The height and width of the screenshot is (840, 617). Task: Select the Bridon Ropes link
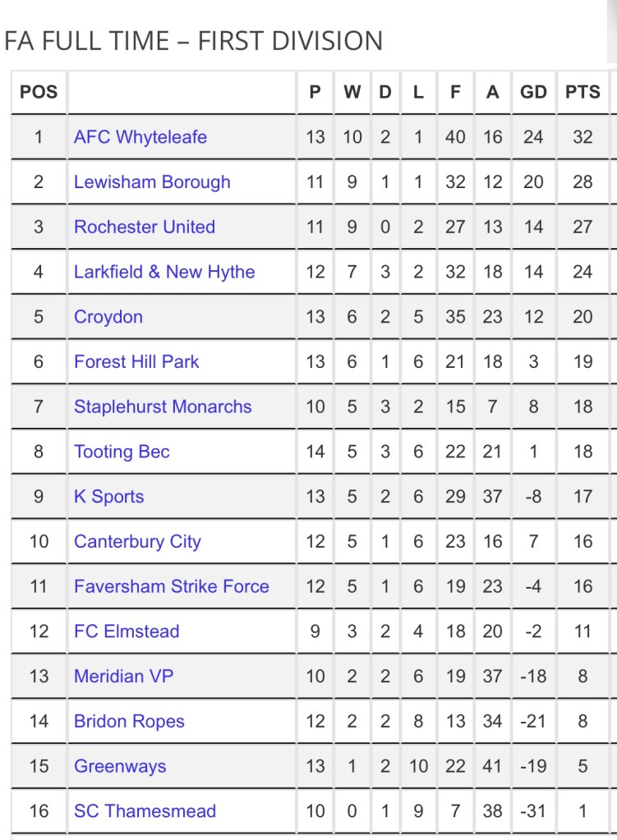[x=129, y=721]
